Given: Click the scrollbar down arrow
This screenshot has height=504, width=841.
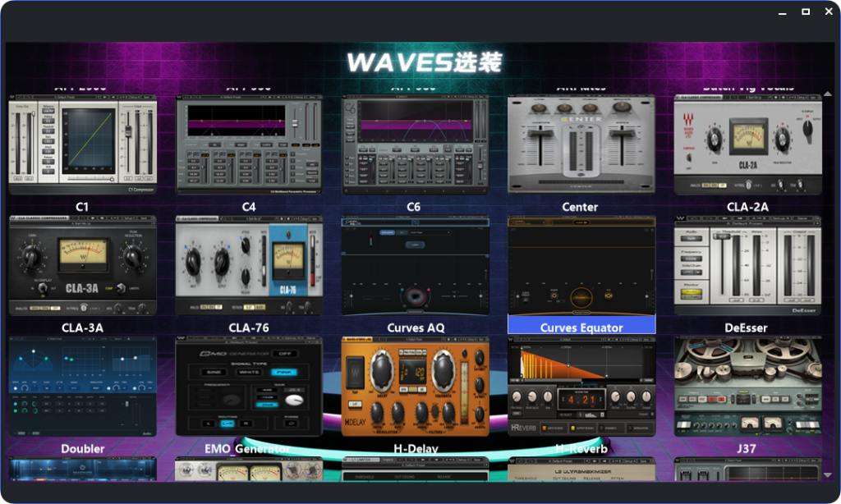Looking at the screenshot, I should point(828,475).
